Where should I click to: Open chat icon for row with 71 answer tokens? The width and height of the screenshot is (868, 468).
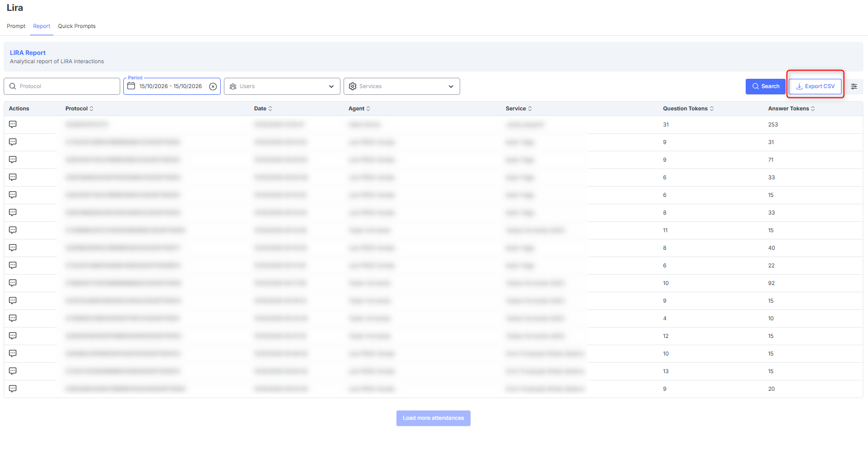13,160
